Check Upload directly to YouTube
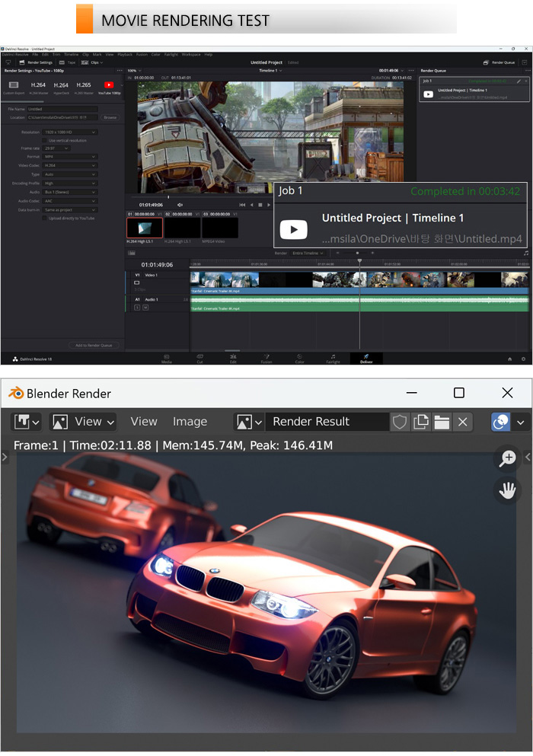This screenshot has width=533, height=756. (x=45, y=218)
